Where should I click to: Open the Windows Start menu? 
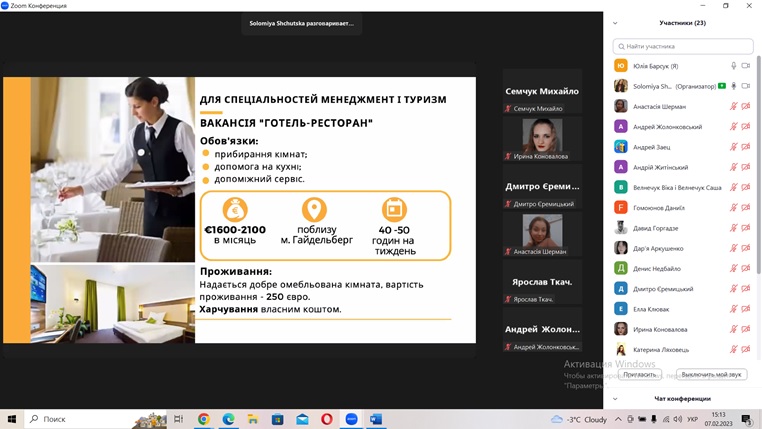pos(12,419)
